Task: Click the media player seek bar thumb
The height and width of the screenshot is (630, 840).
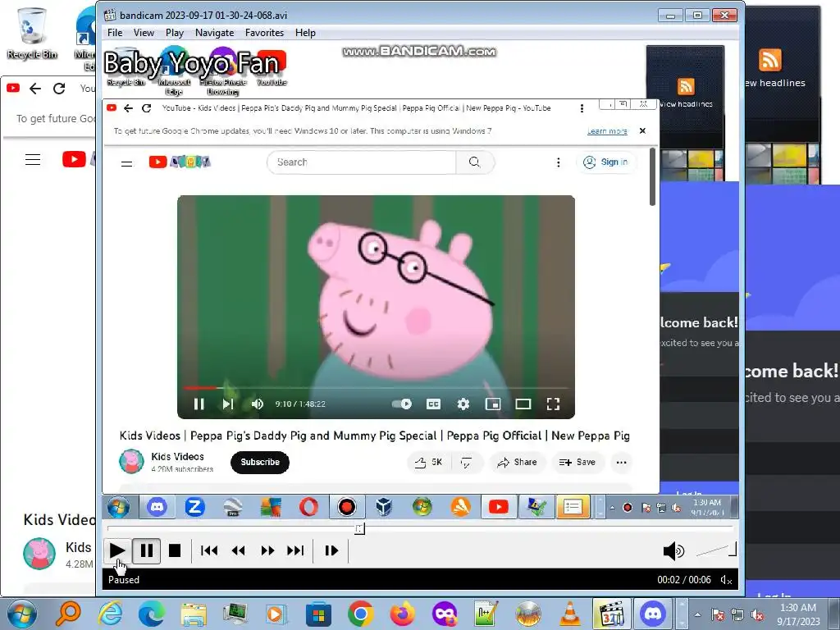Action: pos(359,529)
